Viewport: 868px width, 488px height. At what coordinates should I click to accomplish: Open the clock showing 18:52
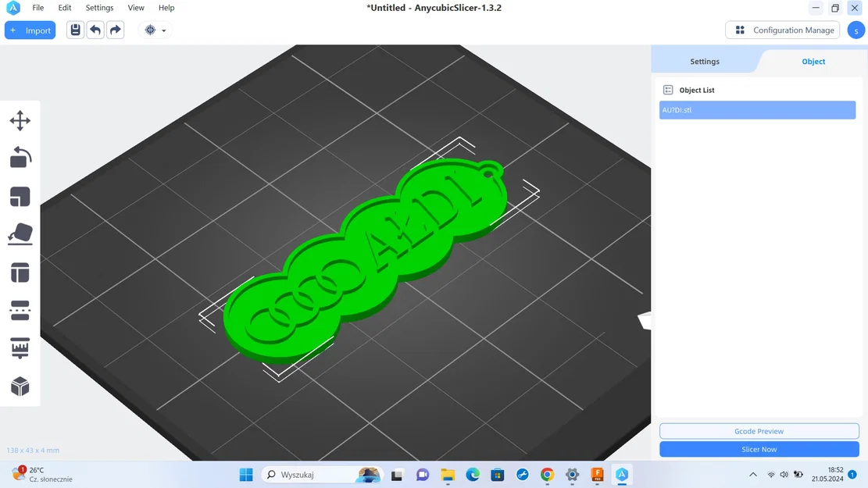[827, 475]
